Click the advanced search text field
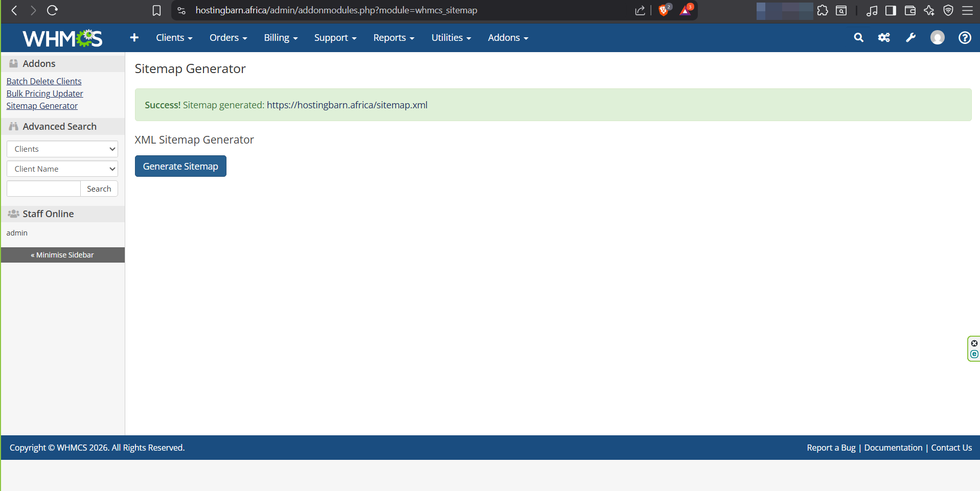Image resolution: width=980 pixels, height=491 pixels. click(x=43, y=189)
